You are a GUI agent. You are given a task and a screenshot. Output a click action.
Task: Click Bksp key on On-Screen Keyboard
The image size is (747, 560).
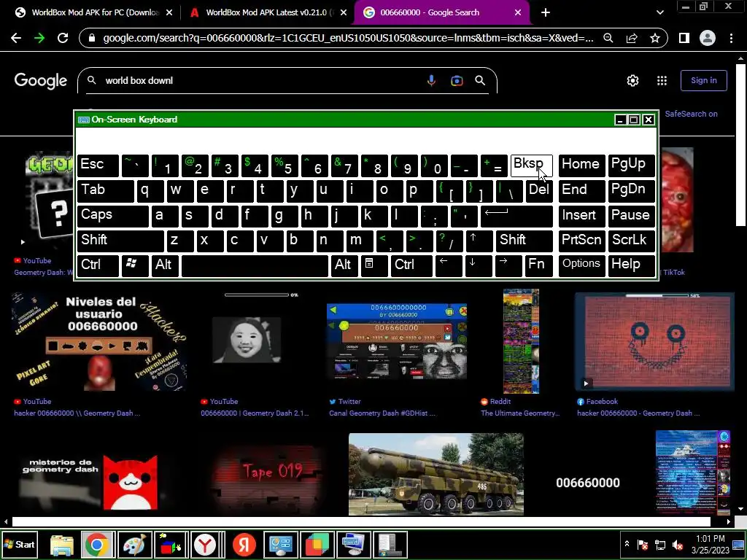[x=532, y=166]
